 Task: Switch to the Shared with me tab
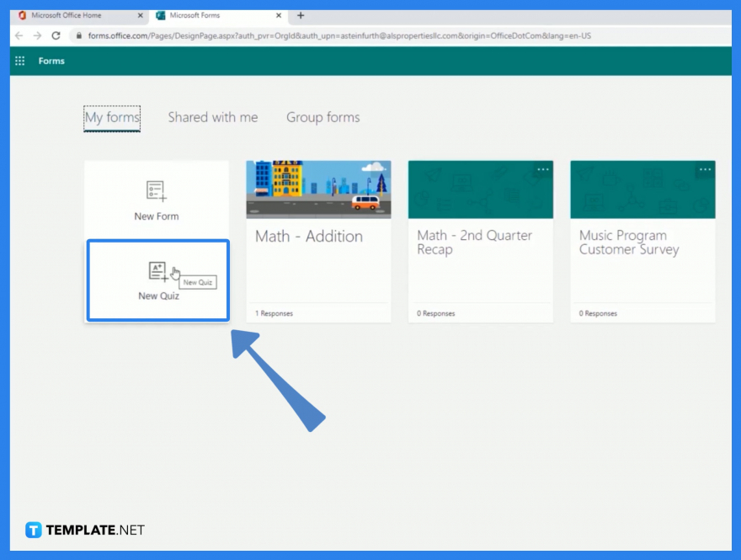pos(213,117)
